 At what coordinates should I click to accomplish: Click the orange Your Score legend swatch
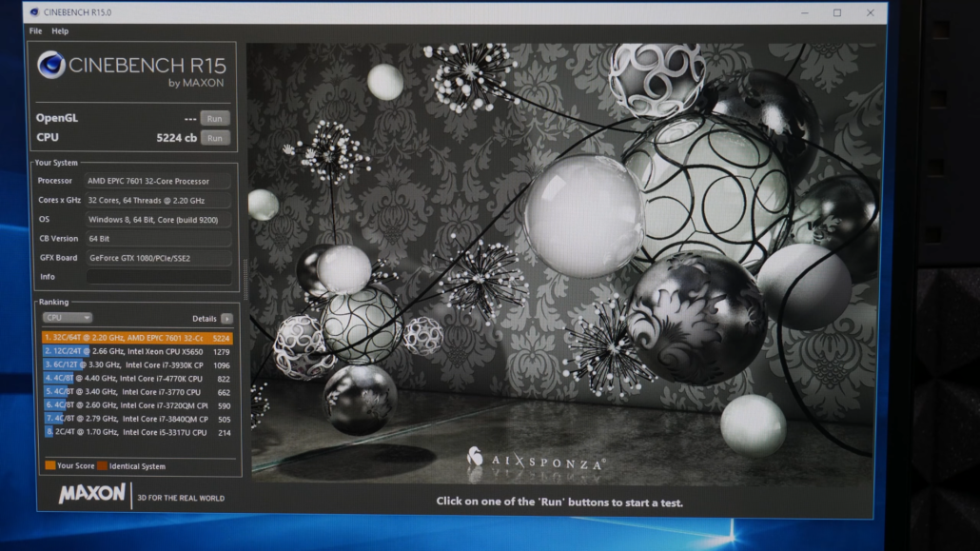click(49, 466)
